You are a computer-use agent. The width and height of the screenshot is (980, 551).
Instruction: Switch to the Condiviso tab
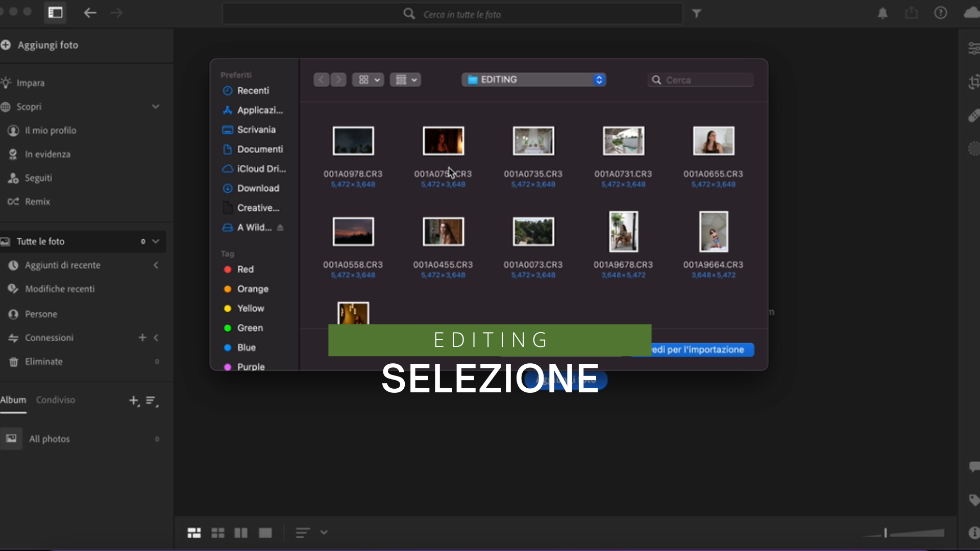tap(55, 400)
